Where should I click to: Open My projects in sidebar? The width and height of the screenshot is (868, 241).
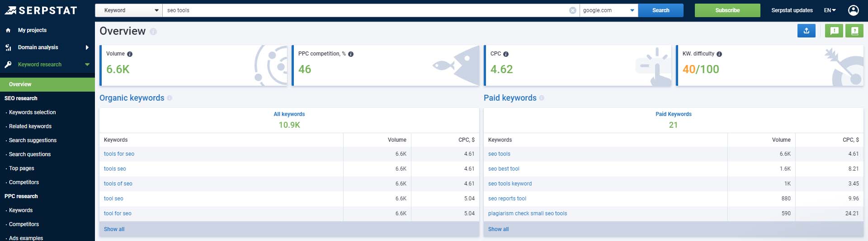tap(32, 30)
